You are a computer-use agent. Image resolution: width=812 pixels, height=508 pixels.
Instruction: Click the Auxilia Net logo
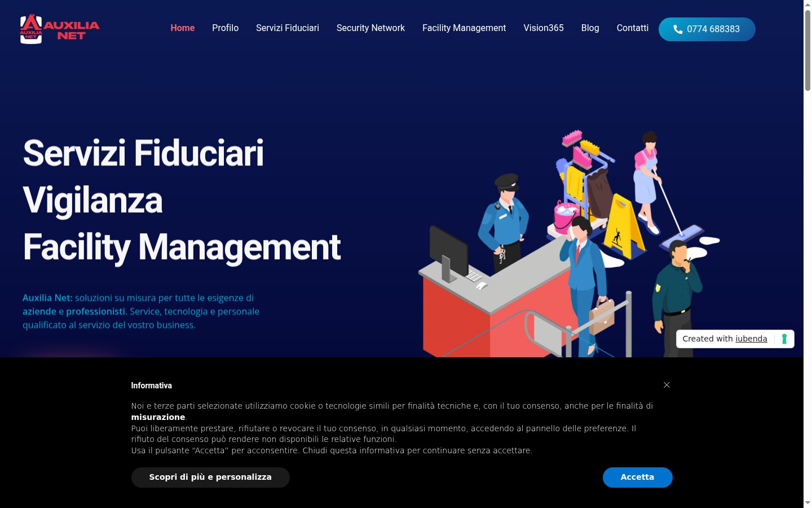click(60, 29)
